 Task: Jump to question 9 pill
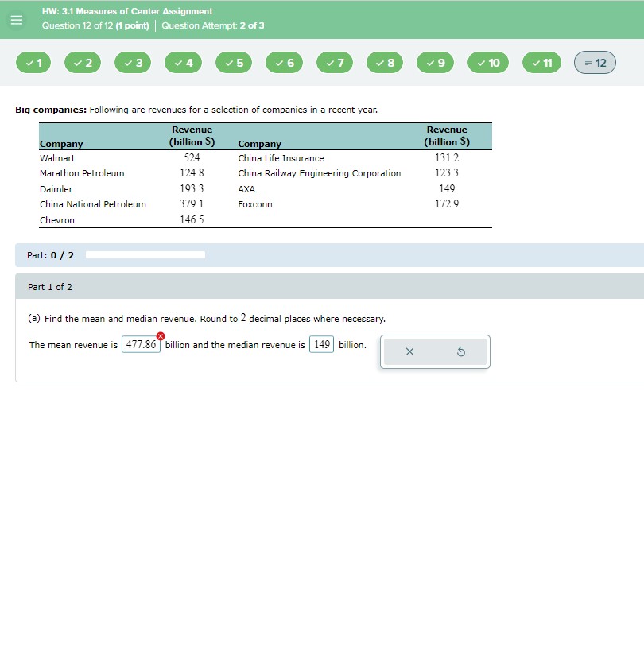pyautogui.click(x=436, y=63)
